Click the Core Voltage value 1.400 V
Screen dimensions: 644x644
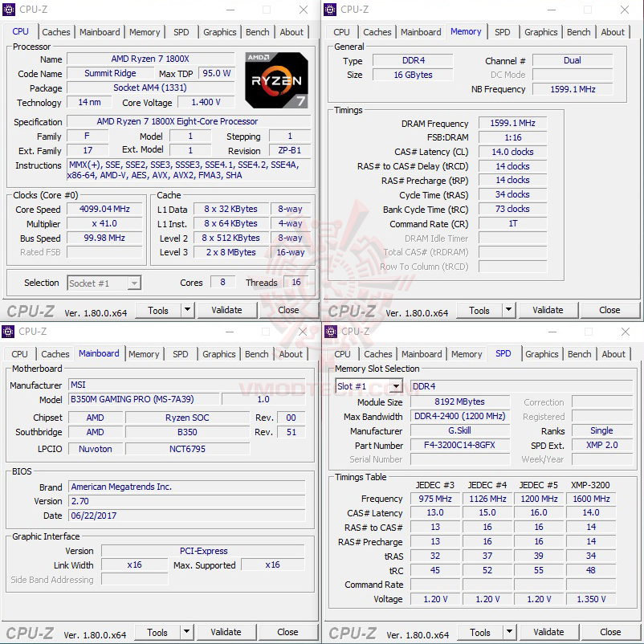pyautogui.click(x=206, y=102)
